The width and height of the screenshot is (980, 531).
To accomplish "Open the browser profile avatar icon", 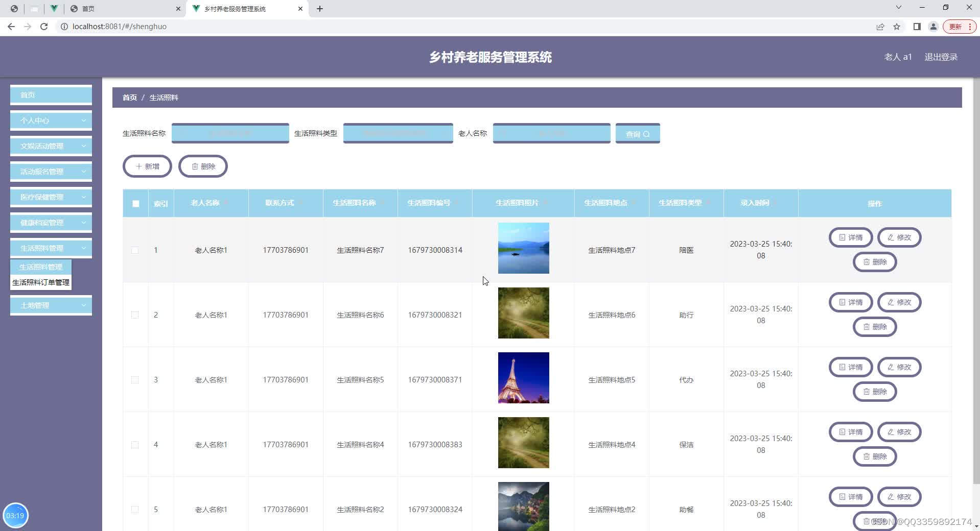I will pyautogui.click(x=934, y=27).
